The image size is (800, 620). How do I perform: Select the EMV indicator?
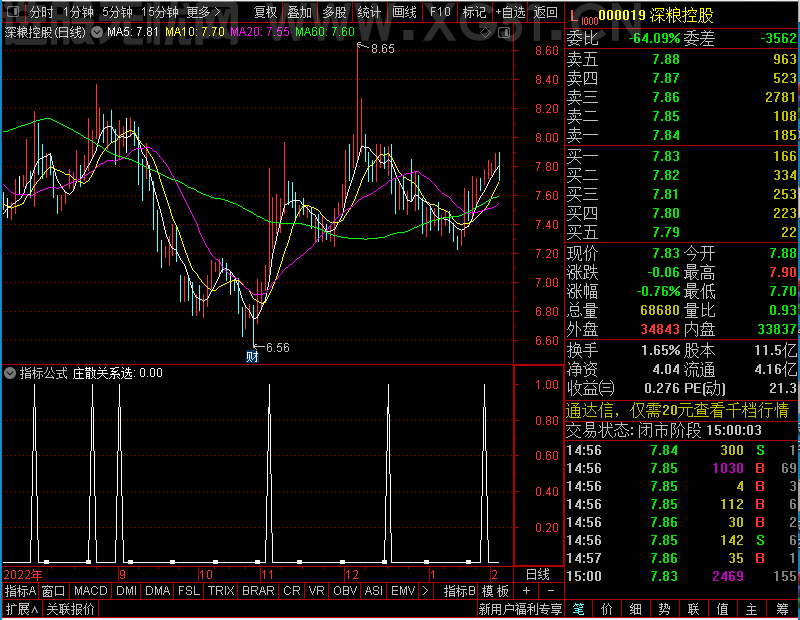coord(403,591)
